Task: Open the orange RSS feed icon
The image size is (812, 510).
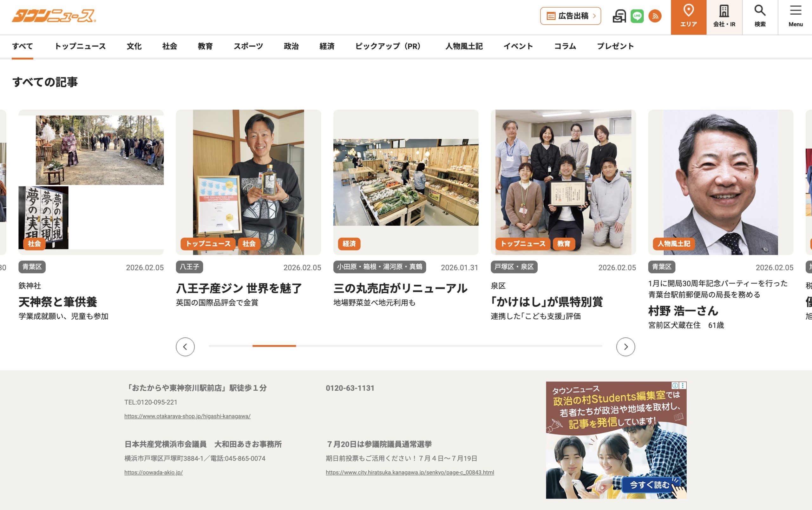Action: (655, 16)
